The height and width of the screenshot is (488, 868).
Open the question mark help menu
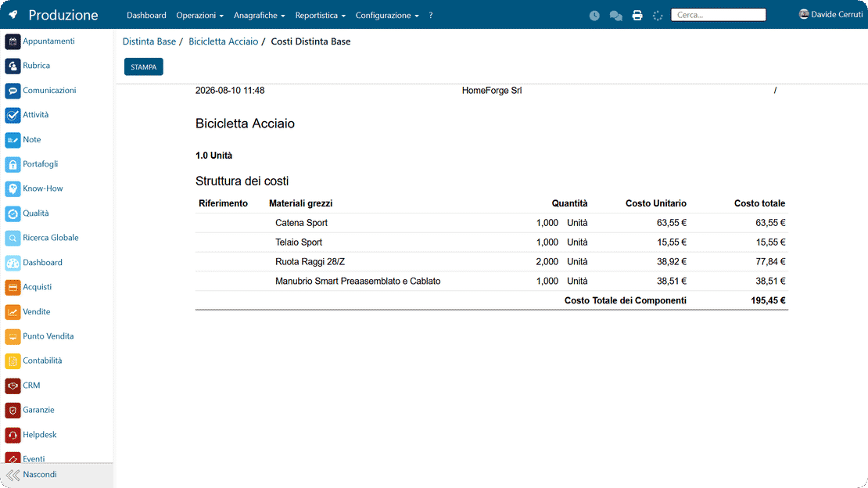point(431,16)
